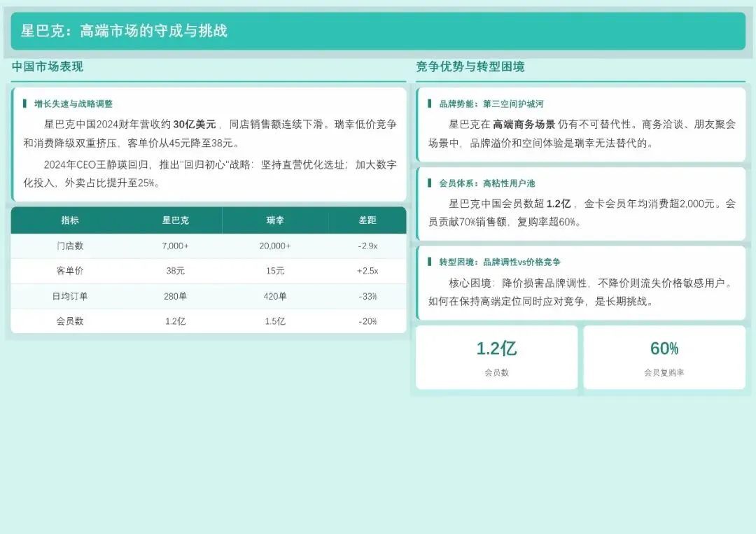
Task: Click the 增长失速与战略调整 card heading
Action: (x=73, y=104)
